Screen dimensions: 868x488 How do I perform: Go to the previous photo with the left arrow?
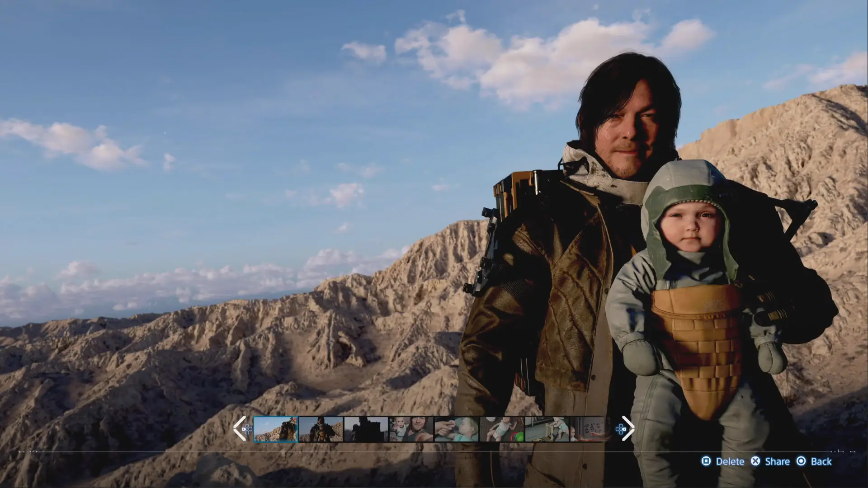(x=239, y=428)
